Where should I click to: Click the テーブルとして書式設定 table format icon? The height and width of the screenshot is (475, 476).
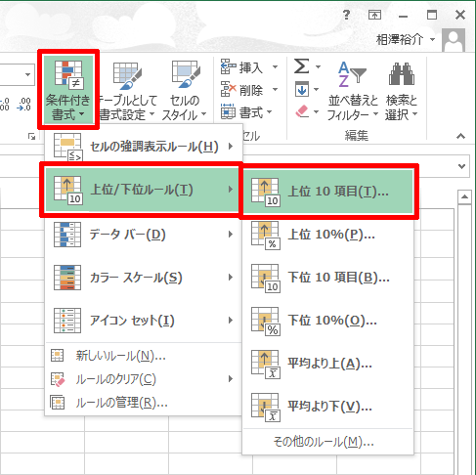click(127, 75)
